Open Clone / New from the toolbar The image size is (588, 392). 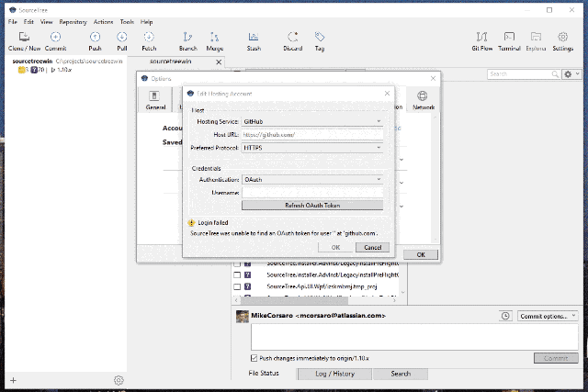25,41
